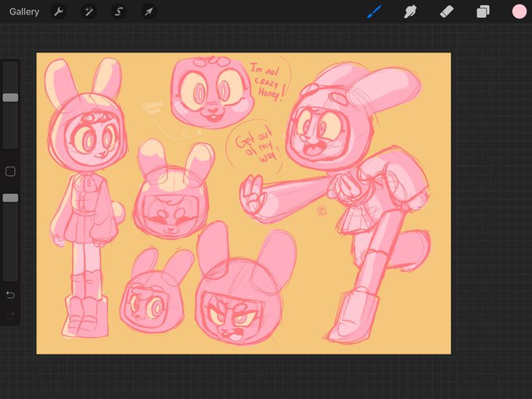Open the pink active color swatch
532x399 pixels.
coord(519,12)
